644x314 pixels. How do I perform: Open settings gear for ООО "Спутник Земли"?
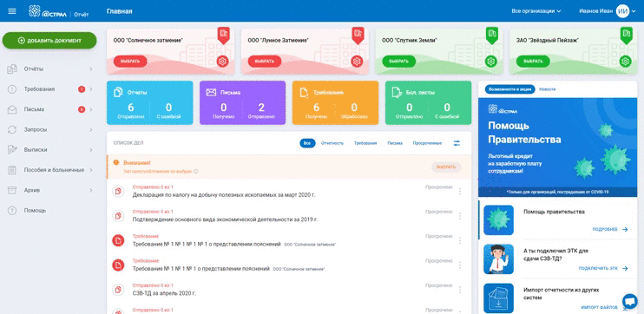pyautogui.click(x=490, y=62)
